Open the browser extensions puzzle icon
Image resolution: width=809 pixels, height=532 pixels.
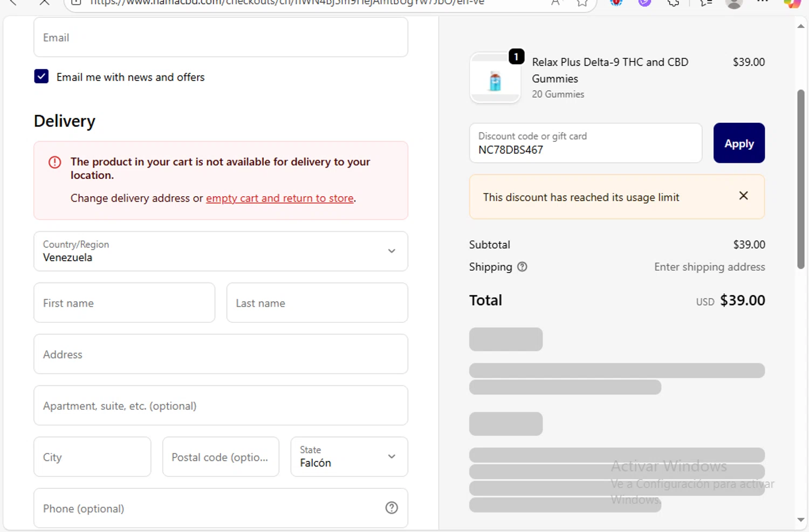(x=673, y=3)
